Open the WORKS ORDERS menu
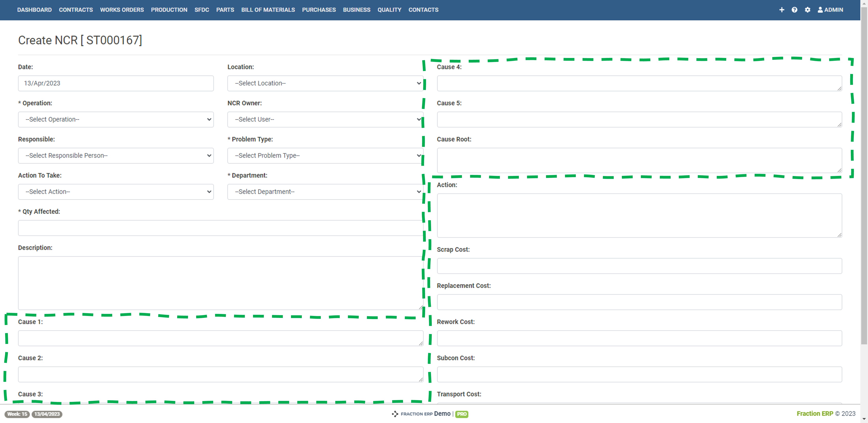The width and height of the screenshot is (868, 423). point(122,10)
